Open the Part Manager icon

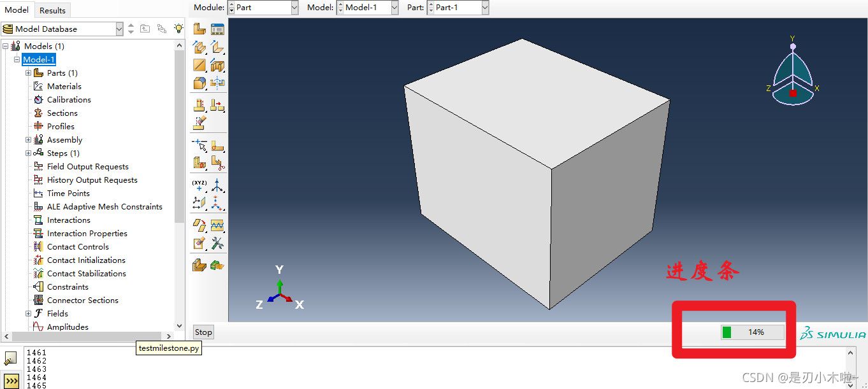click(x=217, y=29)
